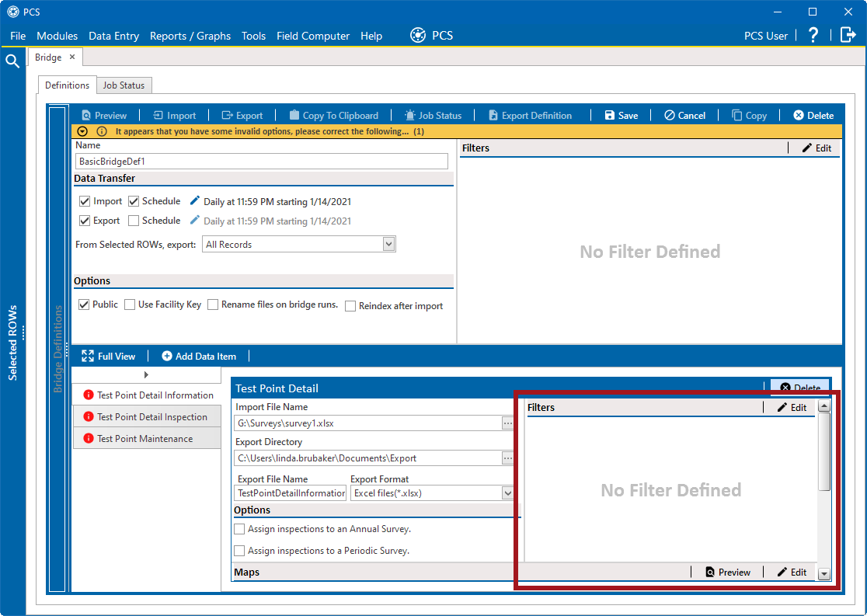This screenshot has width=867, height=616.
Task: Check Assign inspections to an Annual Survey
Action: click(240, 529)
